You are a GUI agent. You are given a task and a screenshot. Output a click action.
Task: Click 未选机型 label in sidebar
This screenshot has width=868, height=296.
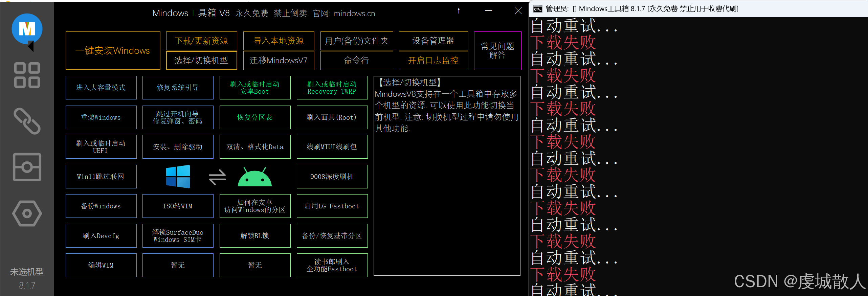[27, 272]
